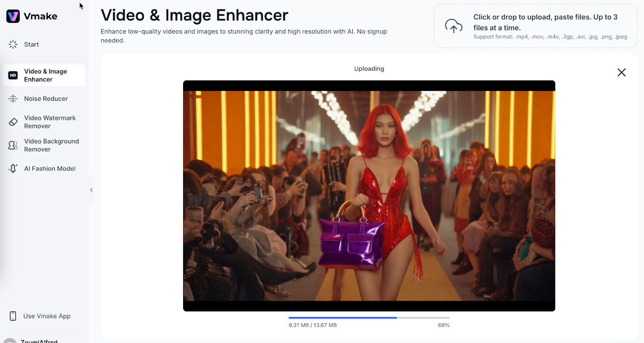Click the Video & Image Enhancer page heading

pos(194,15)
